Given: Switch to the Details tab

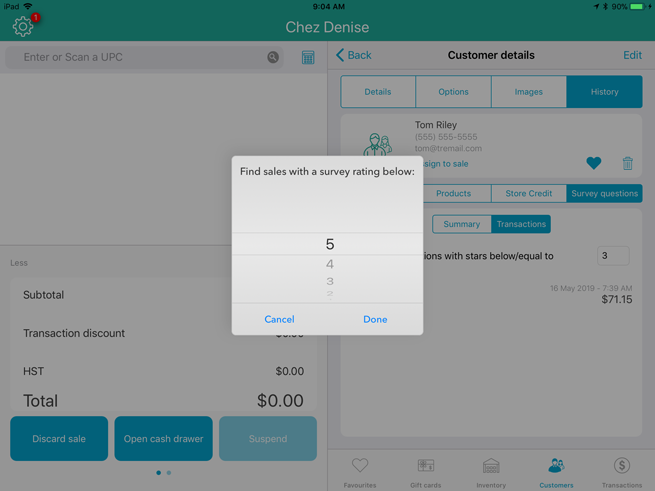Looking at the screenshot, I should (378, 92).
